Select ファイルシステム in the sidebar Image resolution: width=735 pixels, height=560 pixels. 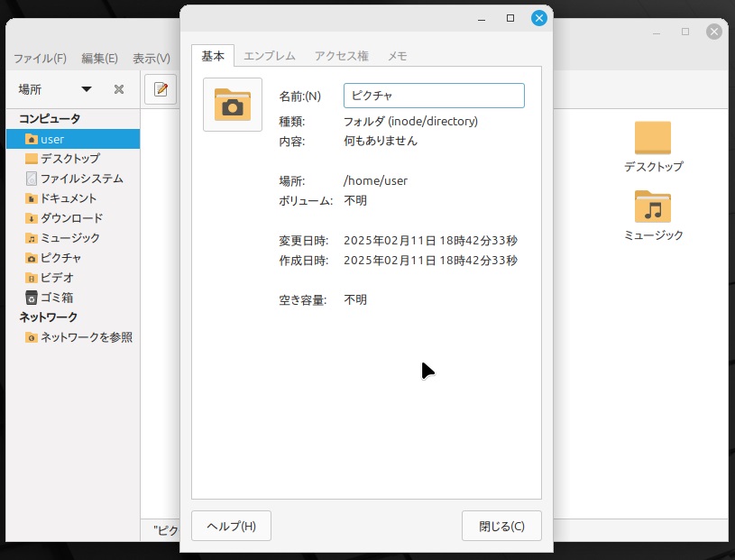click(x=81, y=179)
